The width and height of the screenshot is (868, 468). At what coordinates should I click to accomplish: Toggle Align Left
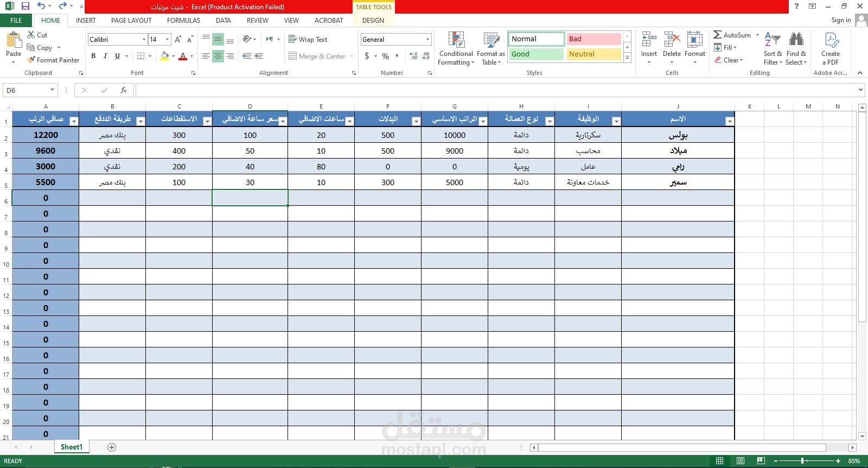tap(206, 56)
